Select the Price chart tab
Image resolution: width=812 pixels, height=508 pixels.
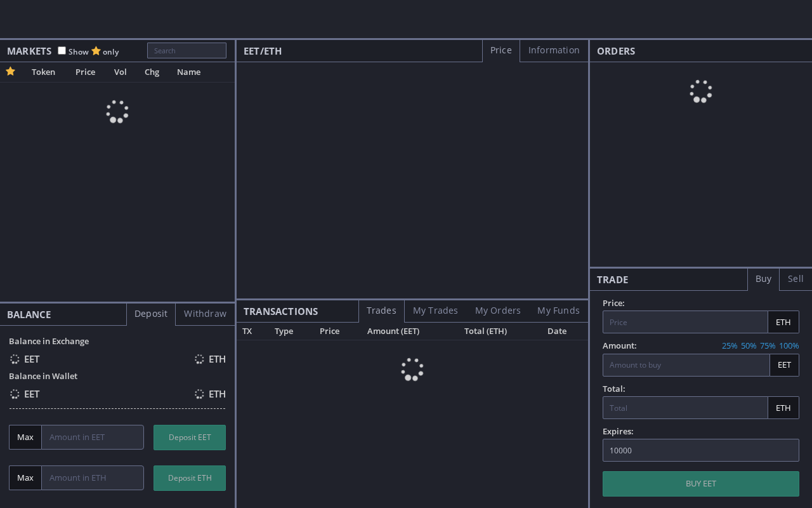(501, 50)
